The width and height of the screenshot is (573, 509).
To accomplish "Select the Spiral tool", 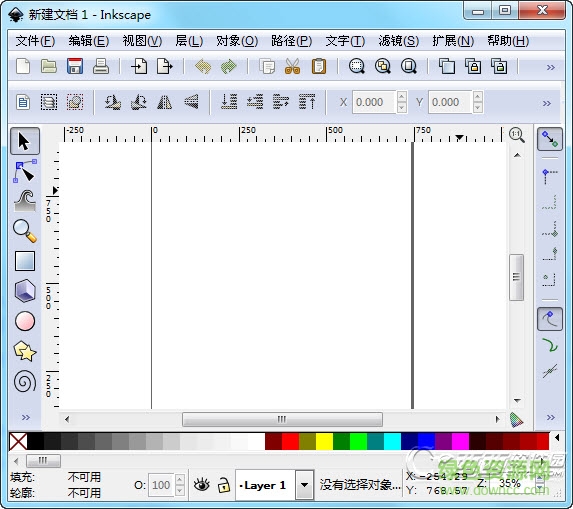I will pyautogui.click(x=25, y=381).
